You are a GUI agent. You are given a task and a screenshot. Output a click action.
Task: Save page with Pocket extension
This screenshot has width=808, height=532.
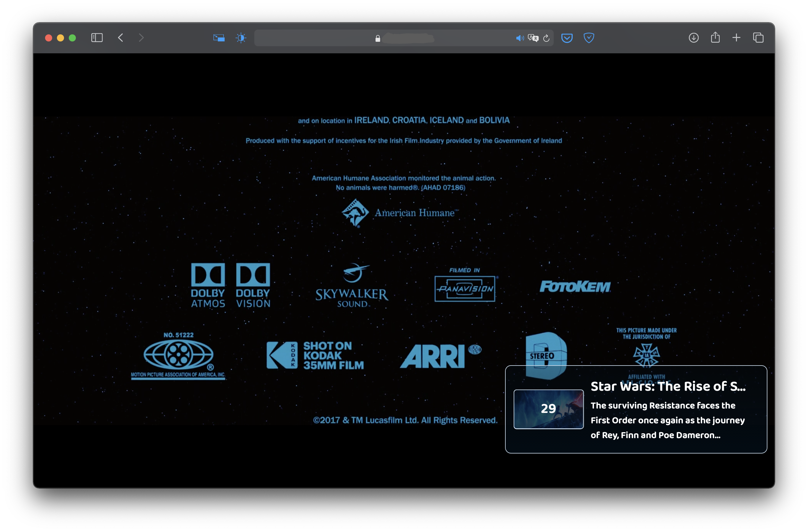(x=567, y=38)
